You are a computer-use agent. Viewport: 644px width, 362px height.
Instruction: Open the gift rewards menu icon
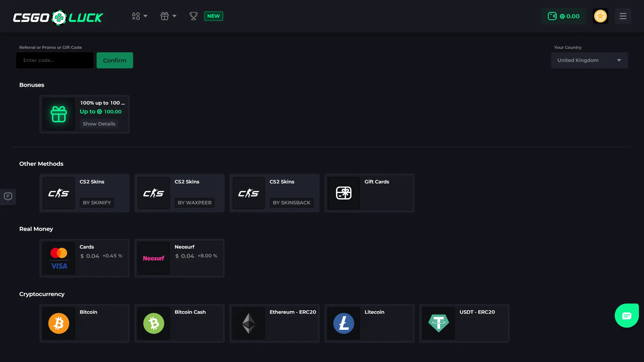(164, 16)
